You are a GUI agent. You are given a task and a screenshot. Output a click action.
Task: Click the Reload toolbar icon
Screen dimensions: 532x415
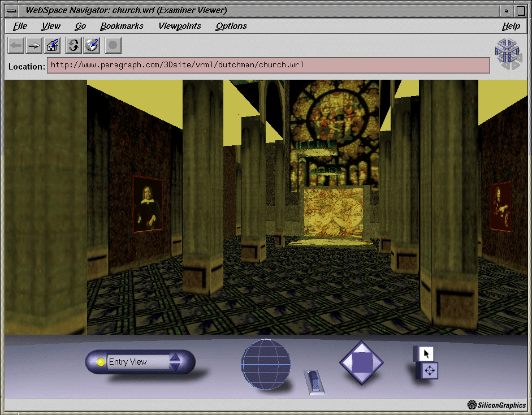[73, 45]
